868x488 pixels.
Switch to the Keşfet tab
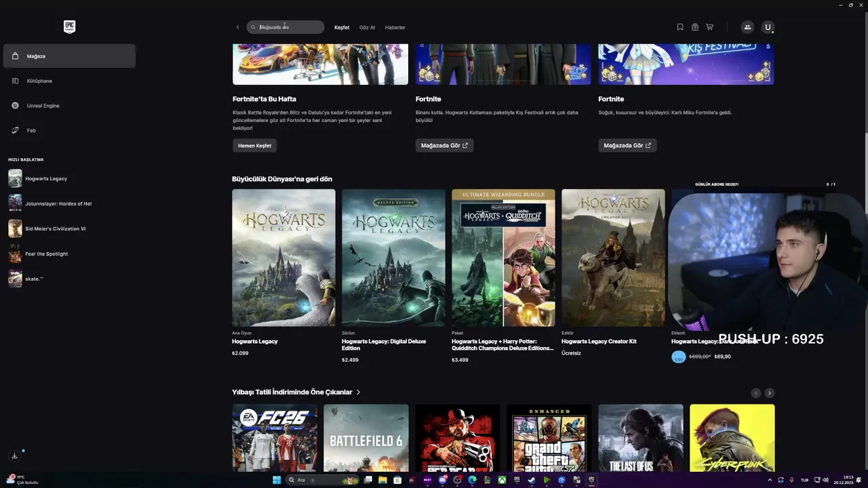pos(342,28)
